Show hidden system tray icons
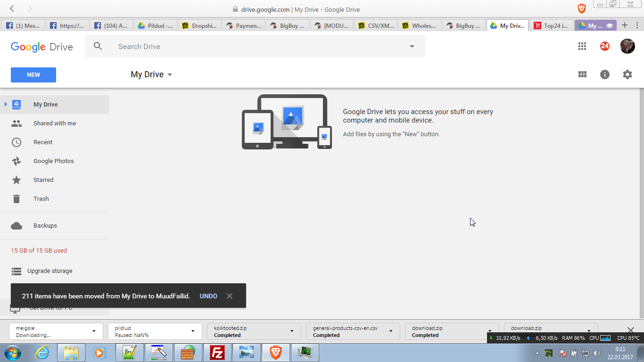The width and height of the screenshot is (644, 362). [537, 353]
